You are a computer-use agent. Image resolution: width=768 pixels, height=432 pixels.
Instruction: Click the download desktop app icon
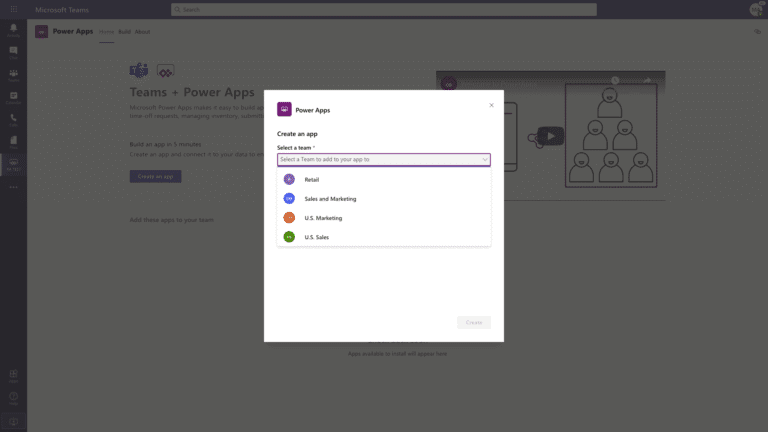13,422
